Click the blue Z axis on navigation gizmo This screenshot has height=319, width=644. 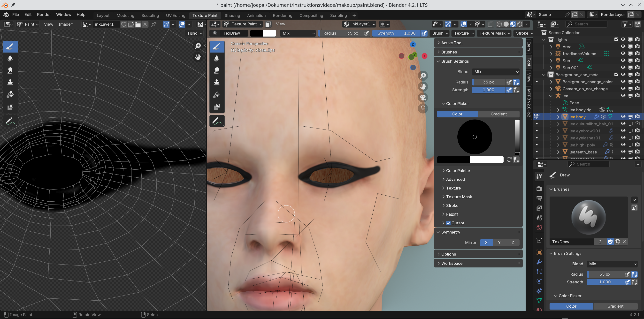point(413,45)
